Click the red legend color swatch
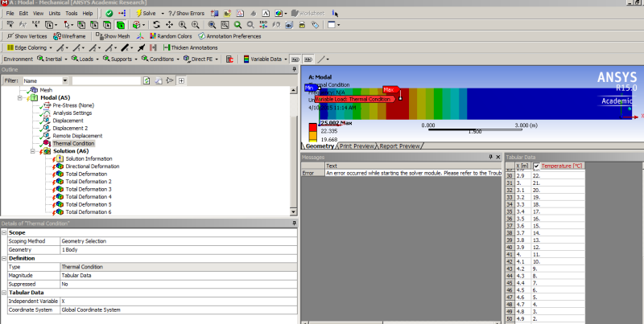Screen dimensions: 644x324 (312, 127)
